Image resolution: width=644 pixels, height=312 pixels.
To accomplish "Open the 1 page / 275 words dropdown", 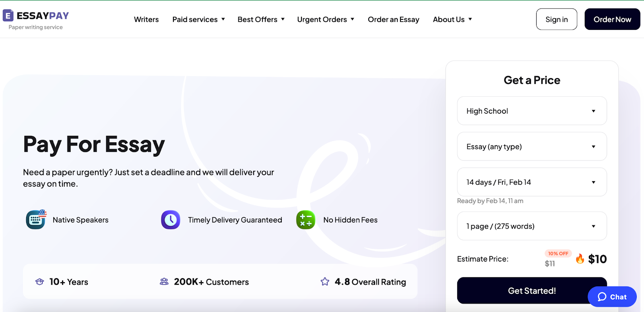I will (532, 226).
